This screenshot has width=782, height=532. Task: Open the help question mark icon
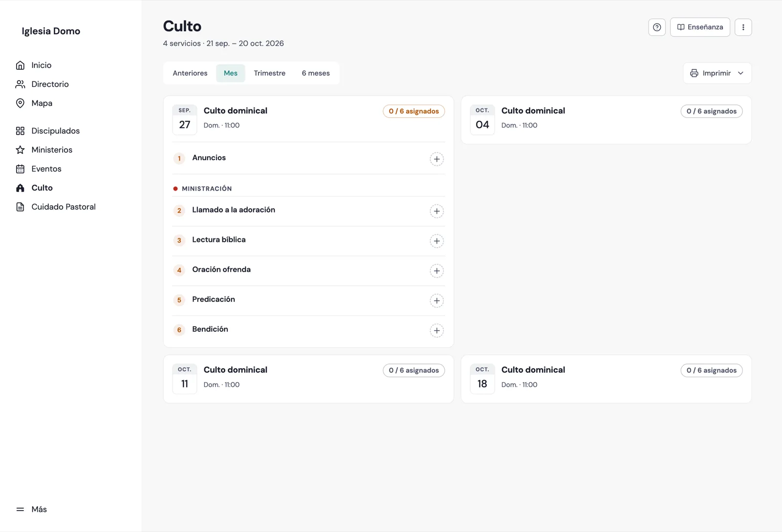click(657, 27)
